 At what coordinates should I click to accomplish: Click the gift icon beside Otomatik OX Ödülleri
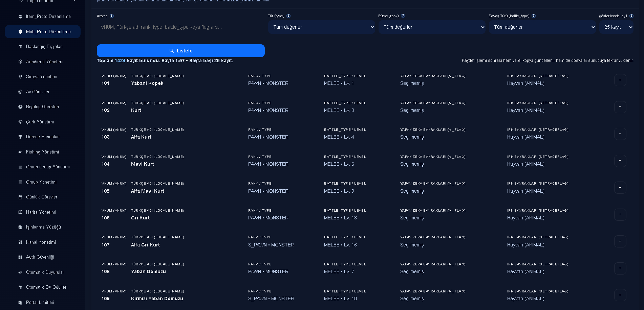[20, 287]
